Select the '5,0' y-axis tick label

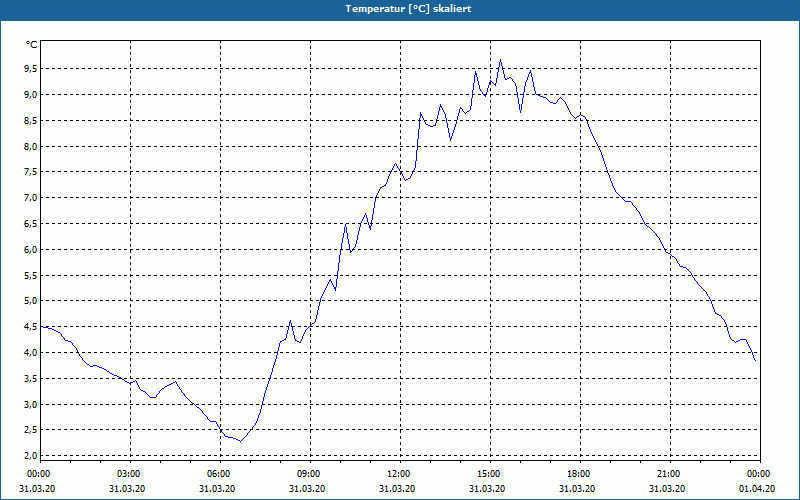[x=32, y=301]
